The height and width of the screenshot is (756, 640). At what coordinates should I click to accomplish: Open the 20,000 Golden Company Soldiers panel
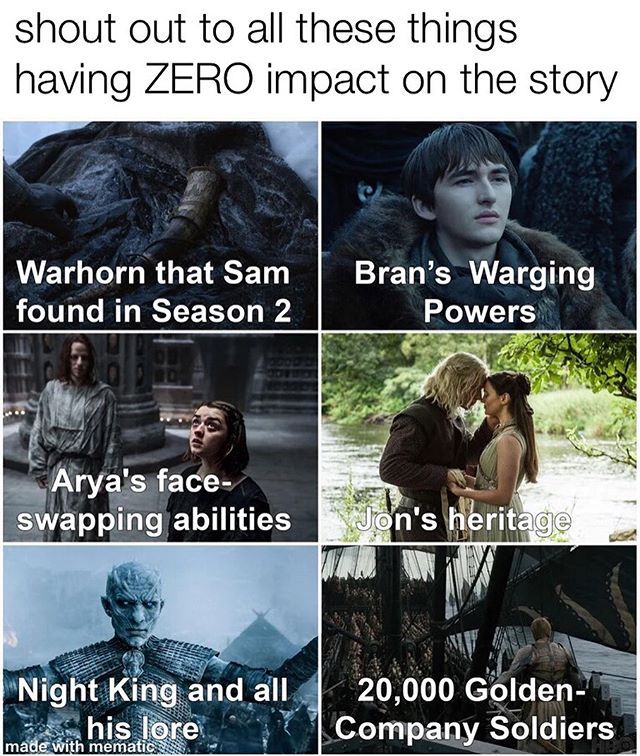point(479,649)
